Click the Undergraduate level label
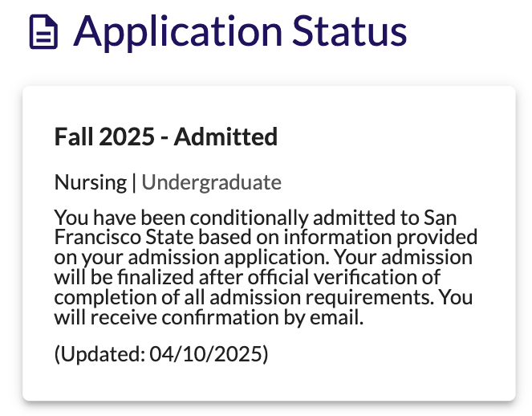Viewport: 532px width, 416px height. click(x=211, y=183)
